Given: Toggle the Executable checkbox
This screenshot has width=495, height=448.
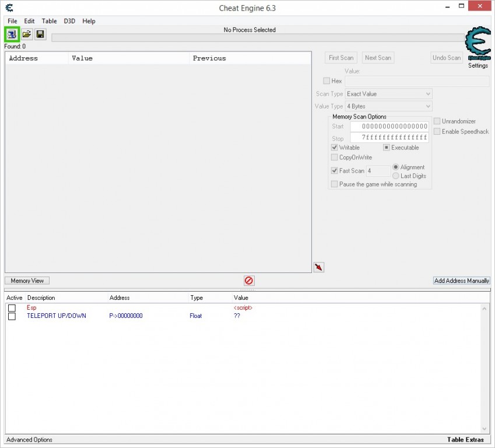Looking at the screenshot, I should pyautogui.click(x=387, y=148).
